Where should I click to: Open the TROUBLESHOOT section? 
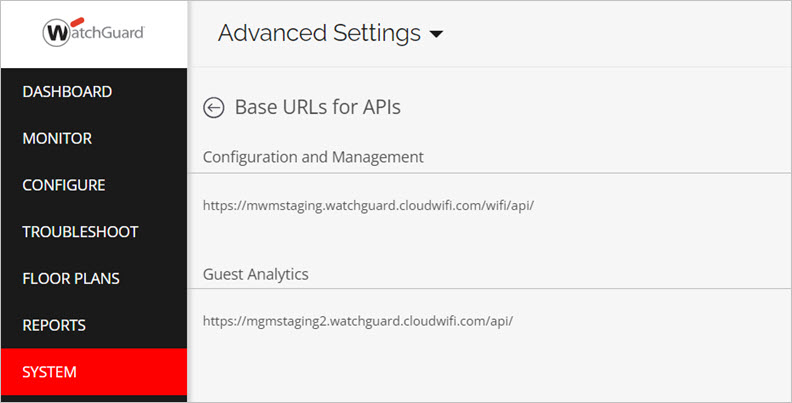coord(80,232)
